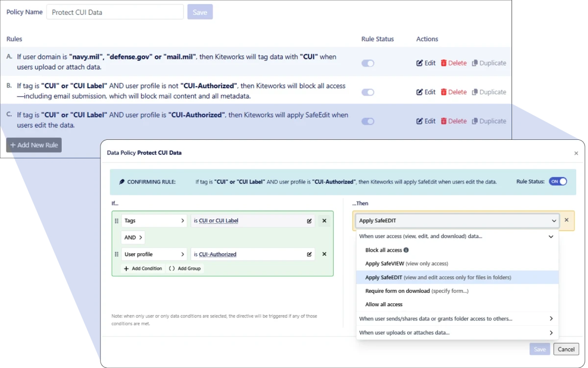Click the Duplicate icon for rule A
This screenshot has height=368, width=588.
(x=475, y=63)
